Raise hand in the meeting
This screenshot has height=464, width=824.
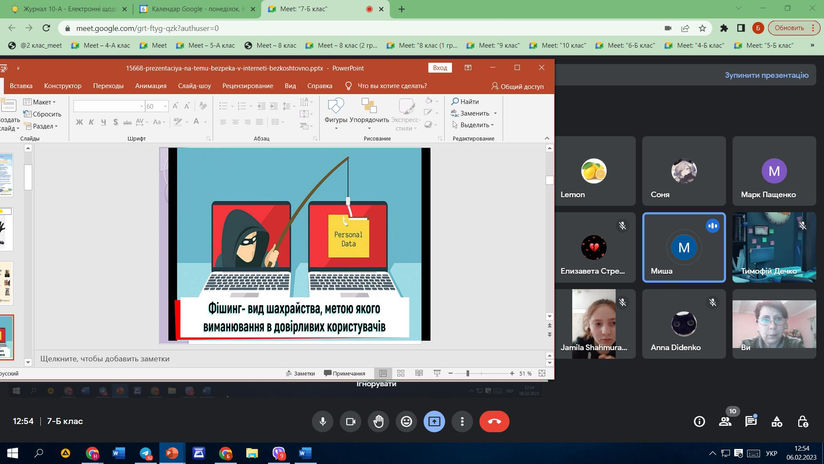point(379,422)
